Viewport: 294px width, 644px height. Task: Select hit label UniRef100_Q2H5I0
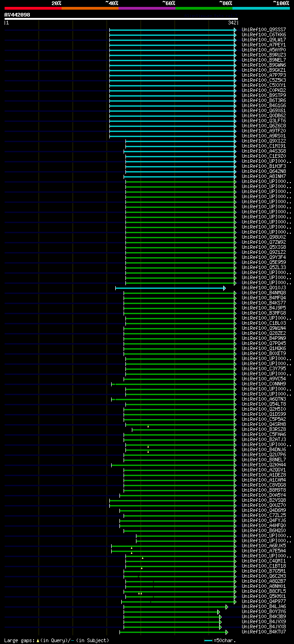264,409
